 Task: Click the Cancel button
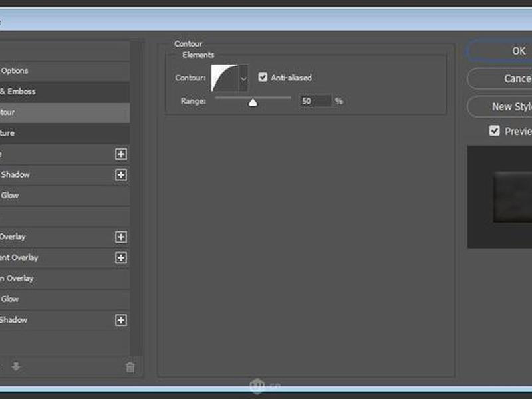tap(499, 78)
